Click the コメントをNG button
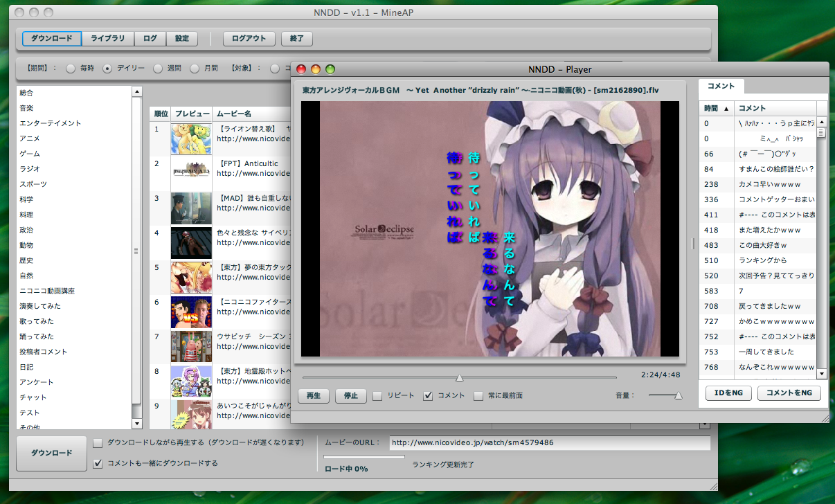Image resolution: width=835 pixels, height=504 pixels. click(x=789, y=393)
